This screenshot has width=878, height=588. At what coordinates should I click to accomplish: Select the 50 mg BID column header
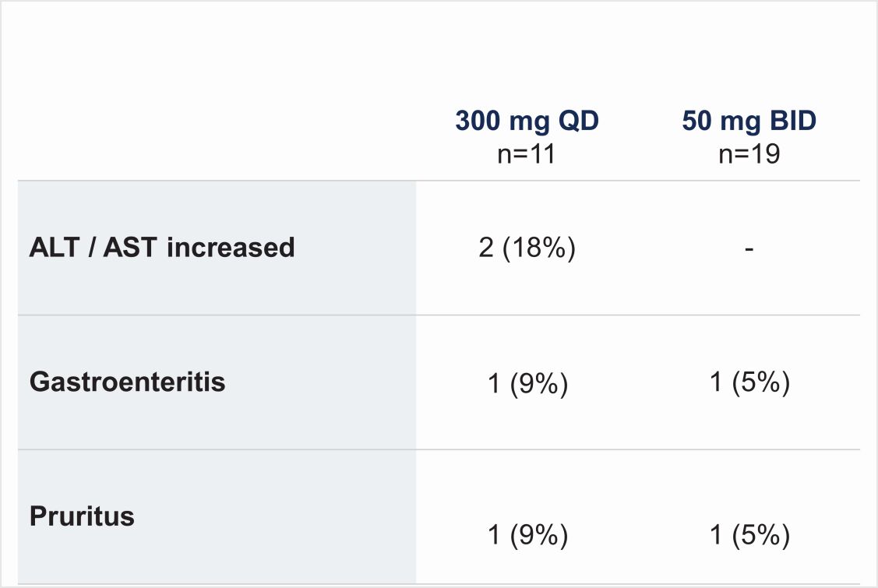(x=749, y=122)
